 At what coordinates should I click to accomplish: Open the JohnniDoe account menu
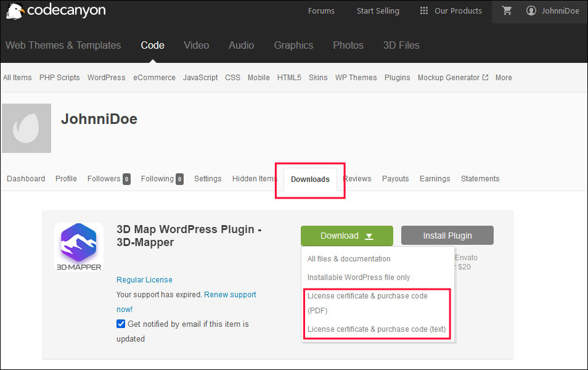560,11
